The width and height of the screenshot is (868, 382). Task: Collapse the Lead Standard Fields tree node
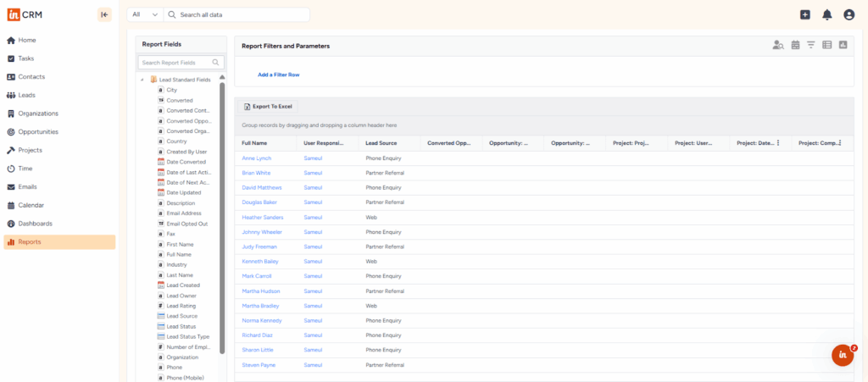point(142,80)
